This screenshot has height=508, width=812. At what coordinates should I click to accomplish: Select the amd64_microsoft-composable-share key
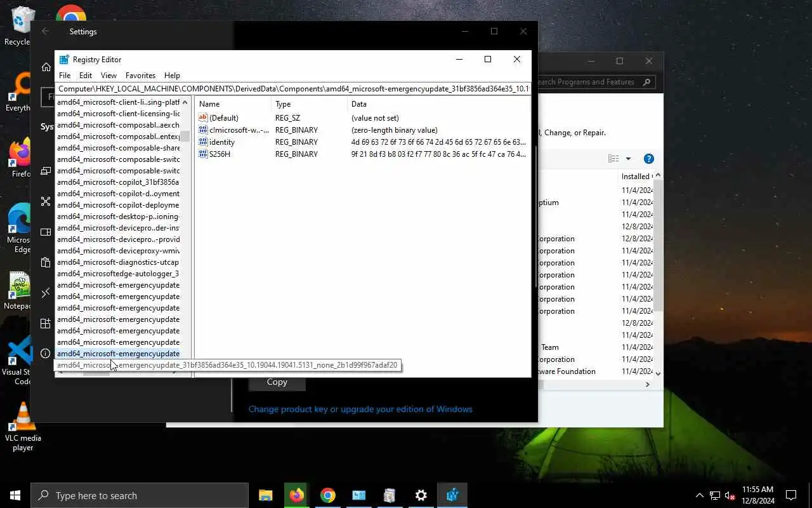coord(118,148)
